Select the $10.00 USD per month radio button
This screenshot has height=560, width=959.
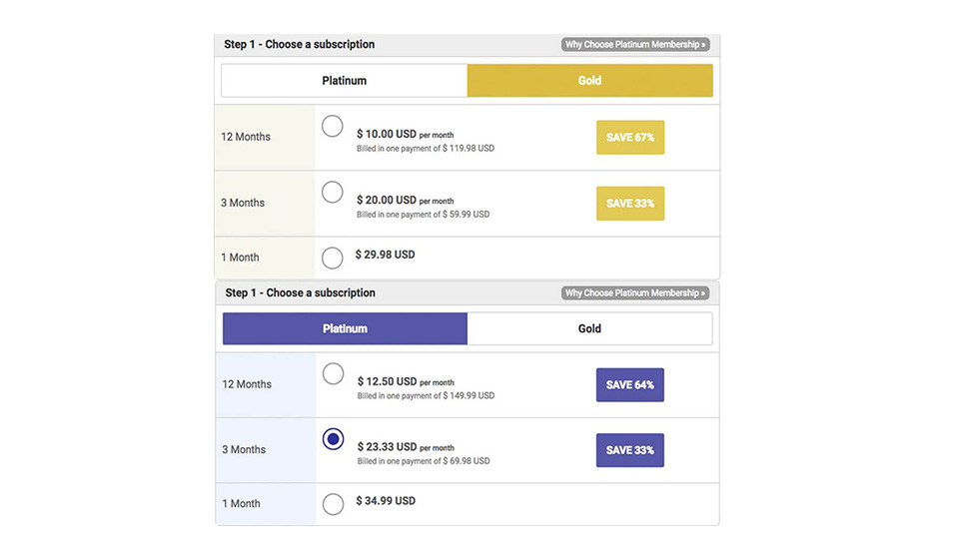(x=333, y=127)
